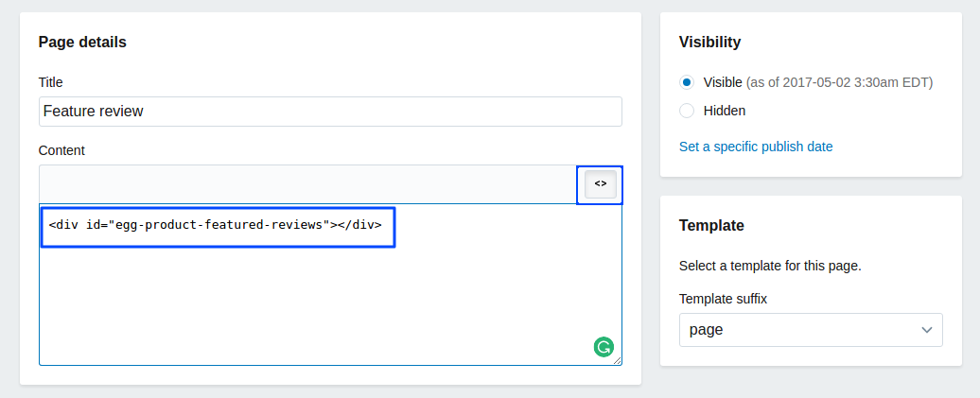Choose the Hidden label text
This screenshot has width=980, height=398.
(725, 111)
